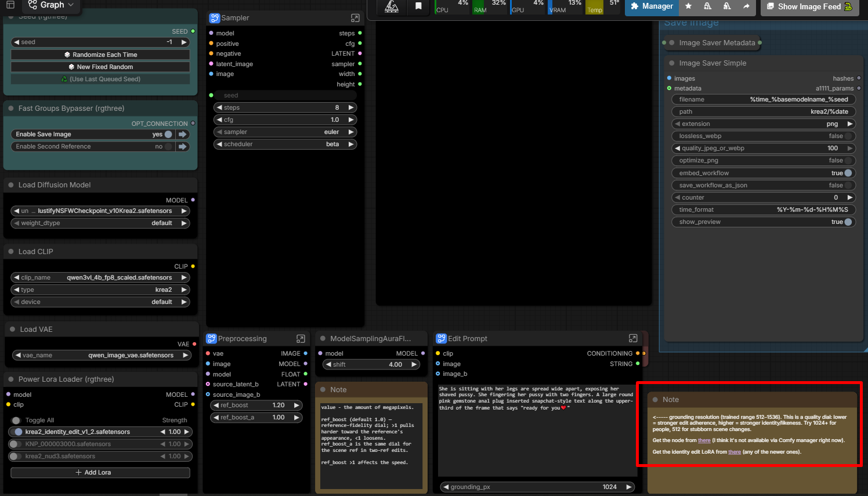
Task: Jump to Second Reference group with its arrow
Action: pyautogui.click(x=183, y=147)
